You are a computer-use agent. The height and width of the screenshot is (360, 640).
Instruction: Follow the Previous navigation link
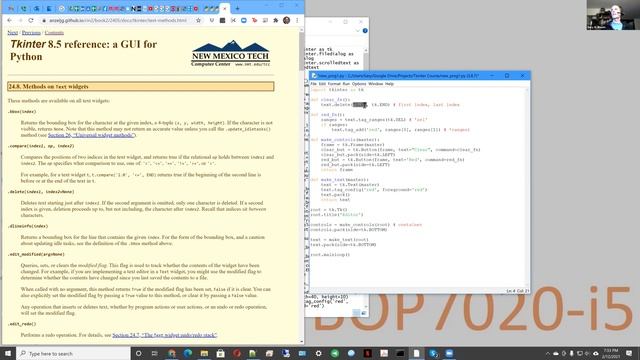(31, 33)
